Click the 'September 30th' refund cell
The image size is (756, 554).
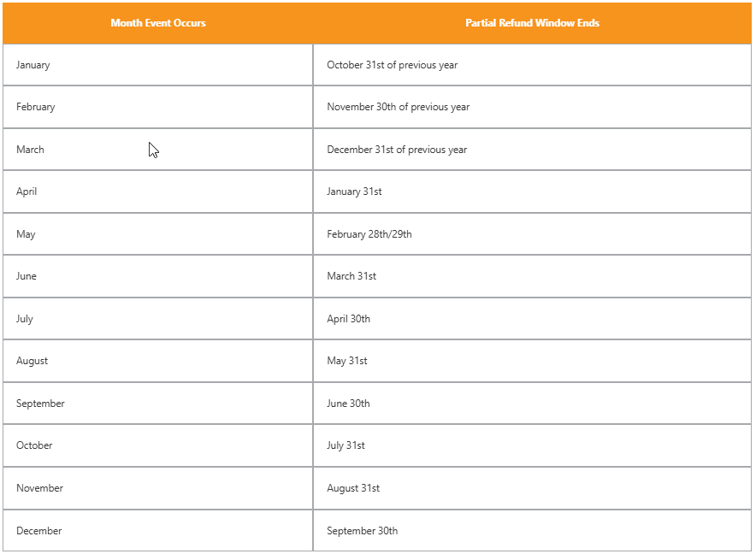point(532,530)
